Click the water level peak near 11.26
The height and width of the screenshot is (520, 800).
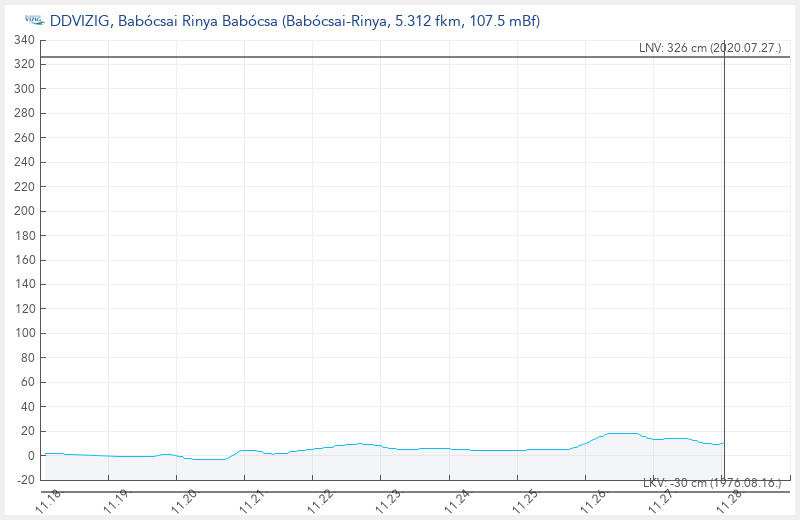[620, 433]
